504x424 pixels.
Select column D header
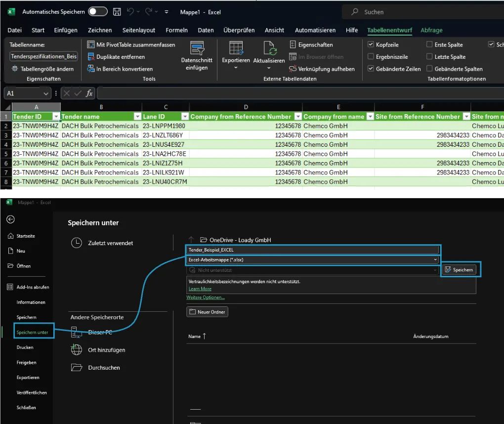[246, 107]
